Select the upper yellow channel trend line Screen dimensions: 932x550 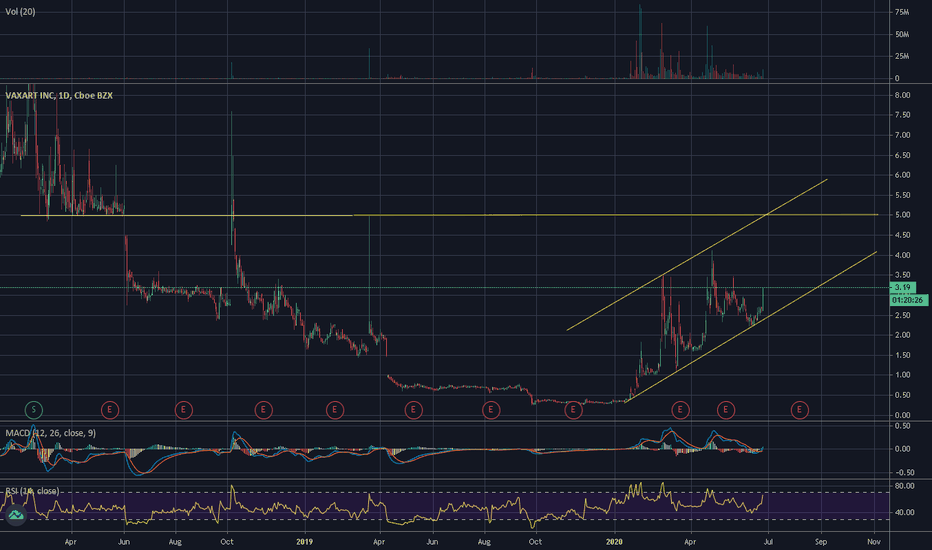coord(697,254)
